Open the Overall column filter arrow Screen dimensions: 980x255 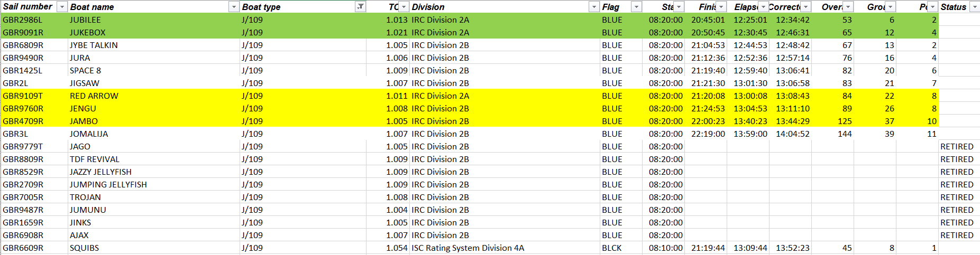[848, 7]
